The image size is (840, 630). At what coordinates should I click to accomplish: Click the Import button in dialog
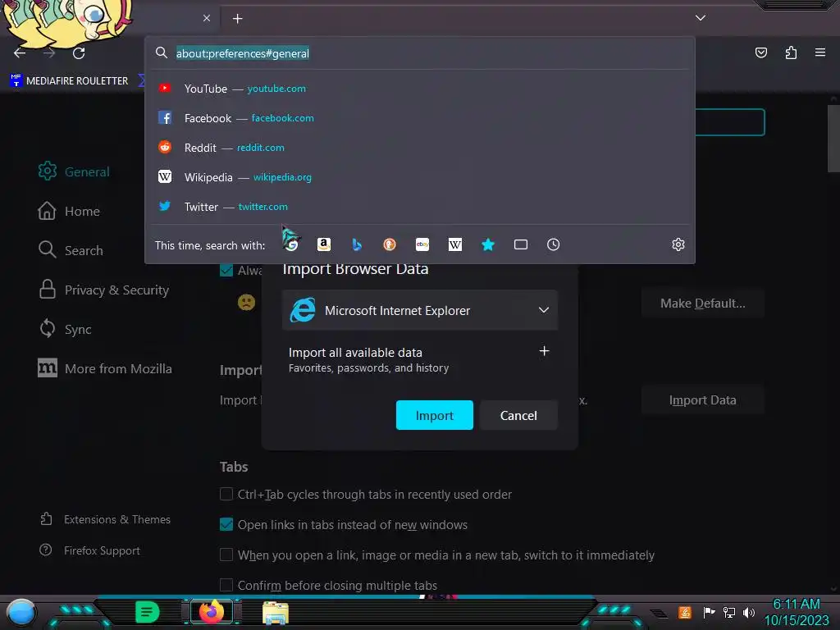pyautogui.click(x=435, y=415)
